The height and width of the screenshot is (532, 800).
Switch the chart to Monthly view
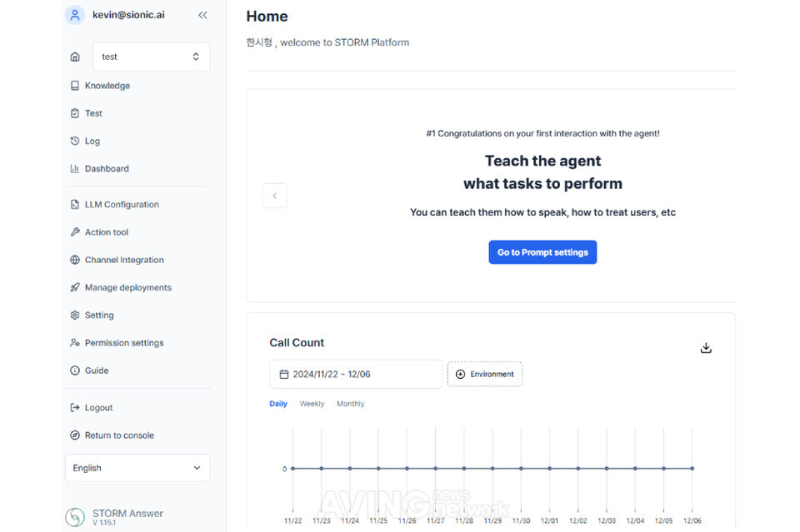pyautogui.click(x=350, y=404)
